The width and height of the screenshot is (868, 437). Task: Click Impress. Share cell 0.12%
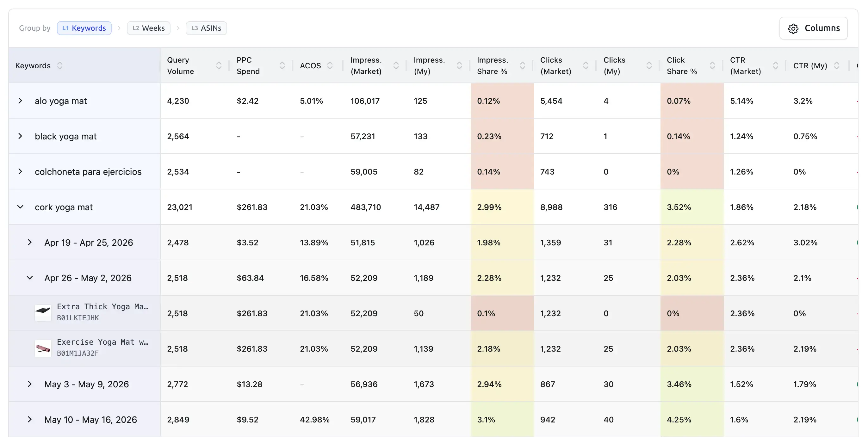click(502, 101)
